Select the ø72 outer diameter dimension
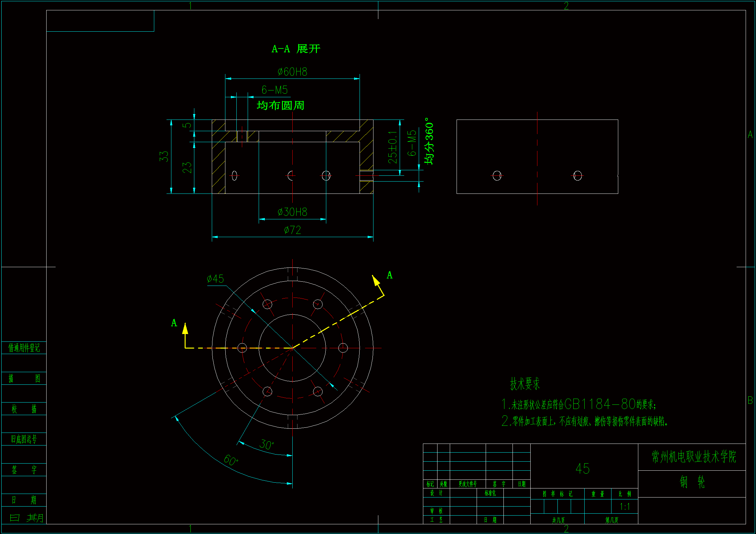Viewport: 756px width, 534px height. click(x=292, y=230)
